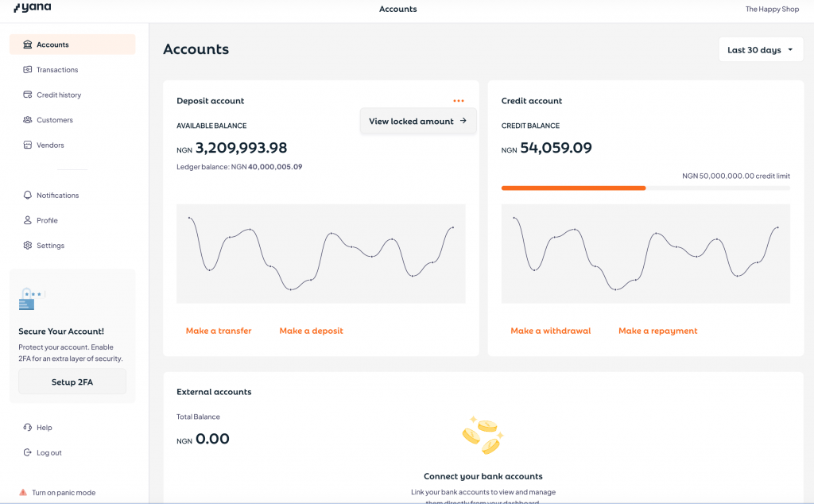Open Settings with the gear icon
Screen dimensions: 814x504
pos(28,246)
